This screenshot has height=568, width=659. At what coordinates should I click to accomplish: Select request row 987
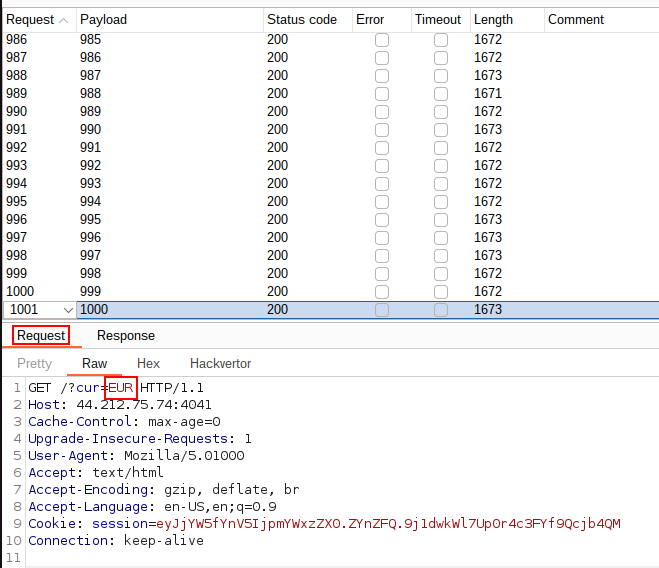331,58
